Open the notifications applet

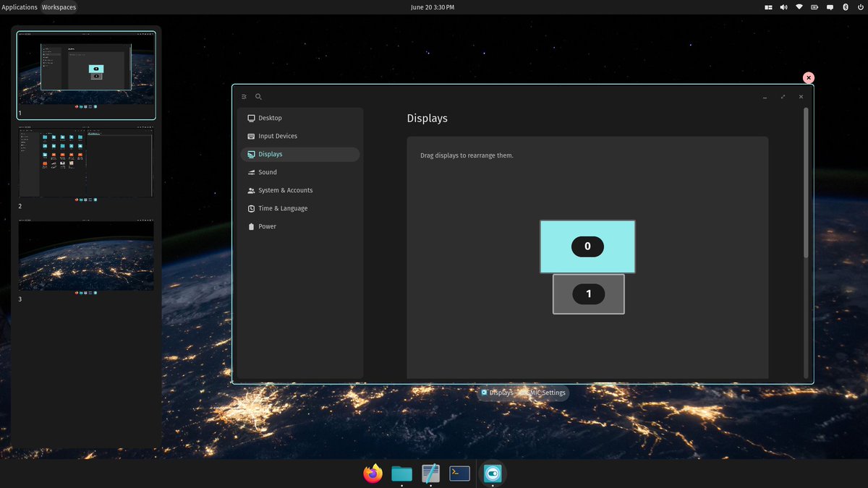tap(830, 7)
